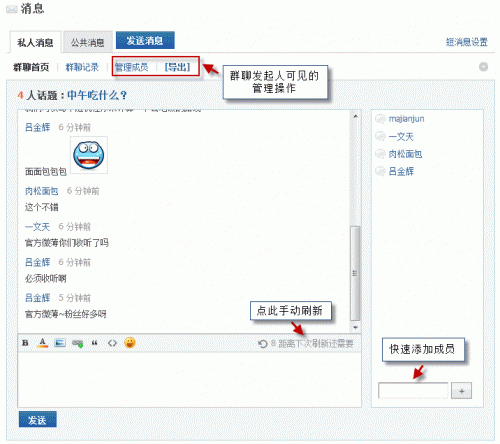Click the chat scrollbar down arrow
The width and height of the screenshot is (500, 444).
coord(355,328)
